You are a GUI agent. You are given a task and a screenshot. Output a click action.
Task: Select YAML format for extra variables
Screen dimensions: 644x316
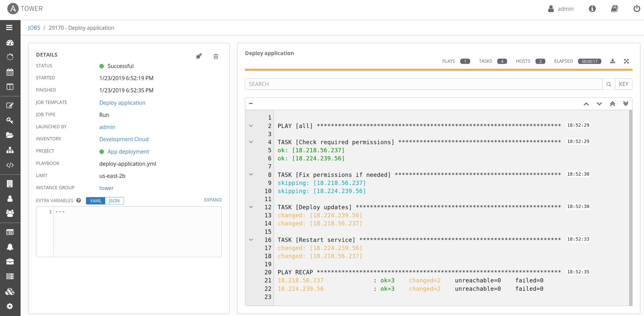96,201
